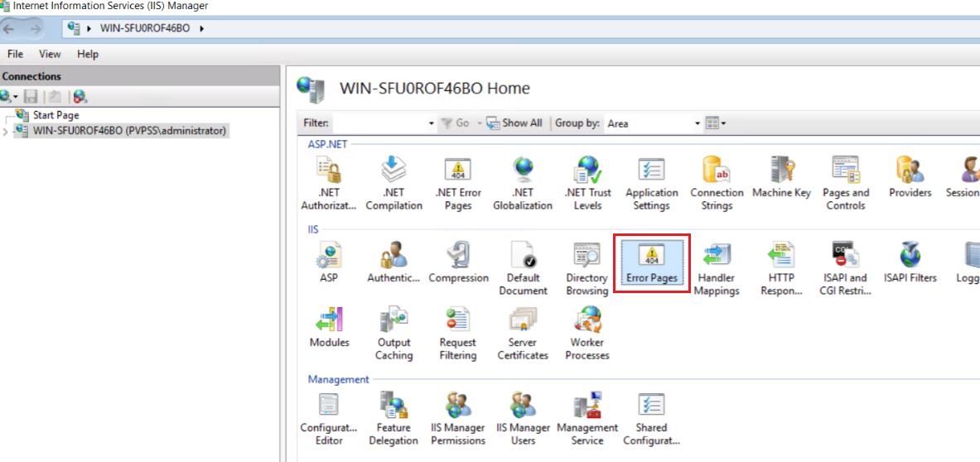Image resolution: width=980 pixels, height=462 pixels.
Task: Select Start Page in Connections tree
Action: [x=56, y=115]
